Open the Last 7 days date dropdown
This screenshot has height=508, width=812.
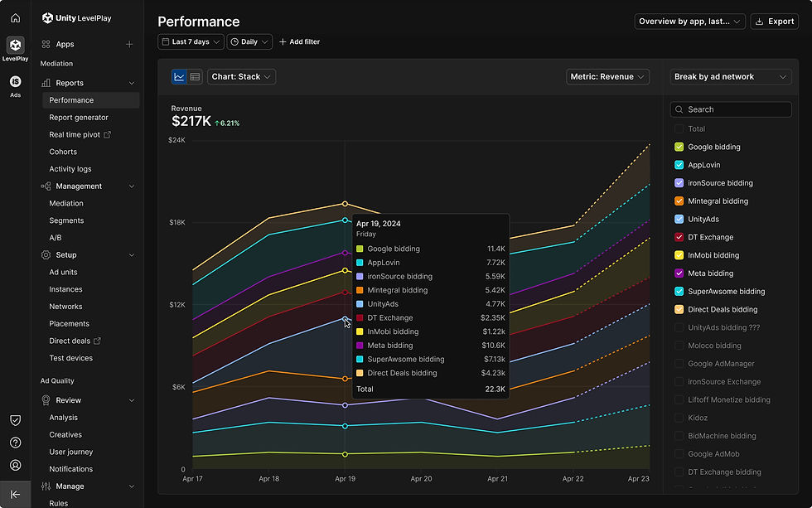(191, 42)
